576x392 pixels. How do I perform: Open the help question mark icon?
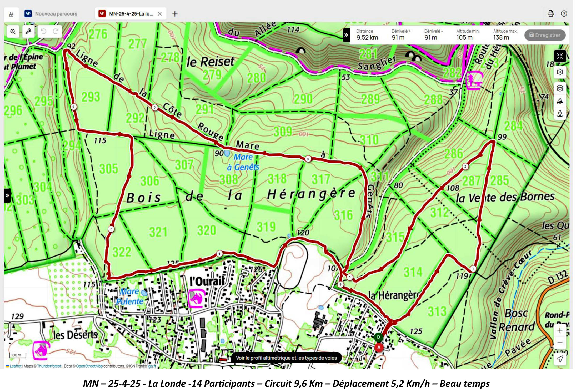(564, 13)
